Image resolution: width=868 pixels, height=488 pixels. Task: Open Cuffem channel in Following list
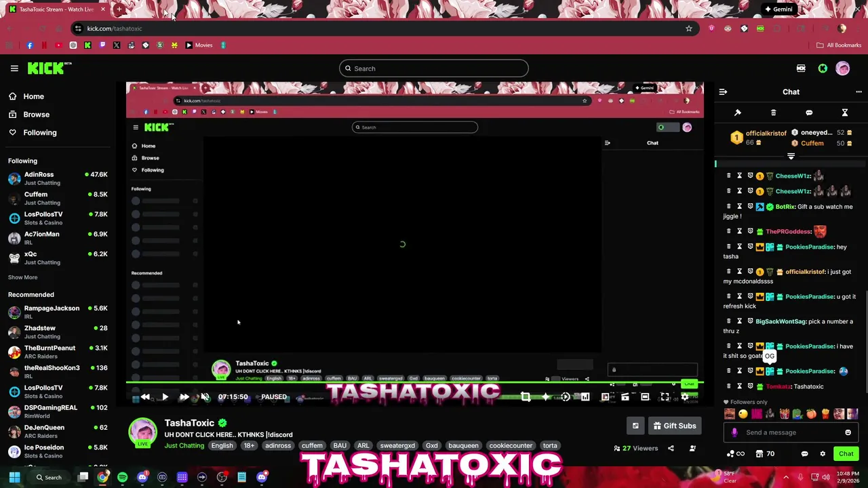58,198
